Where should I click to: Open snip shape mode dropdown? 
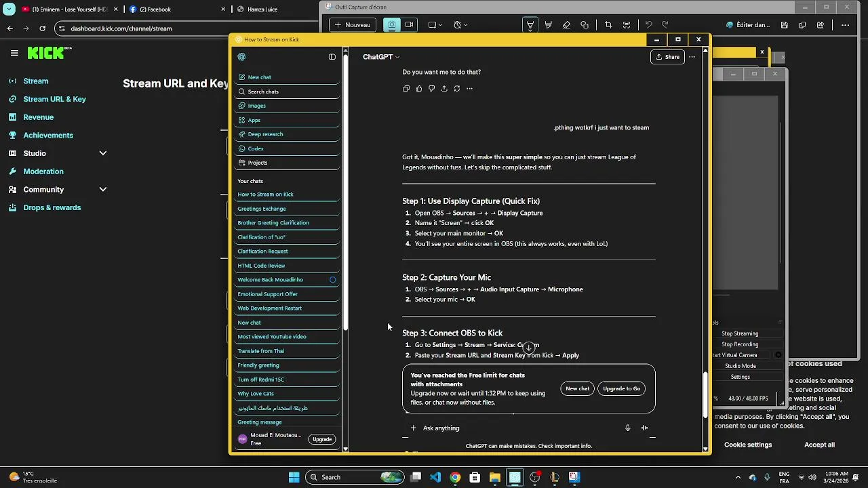(435, 25)
